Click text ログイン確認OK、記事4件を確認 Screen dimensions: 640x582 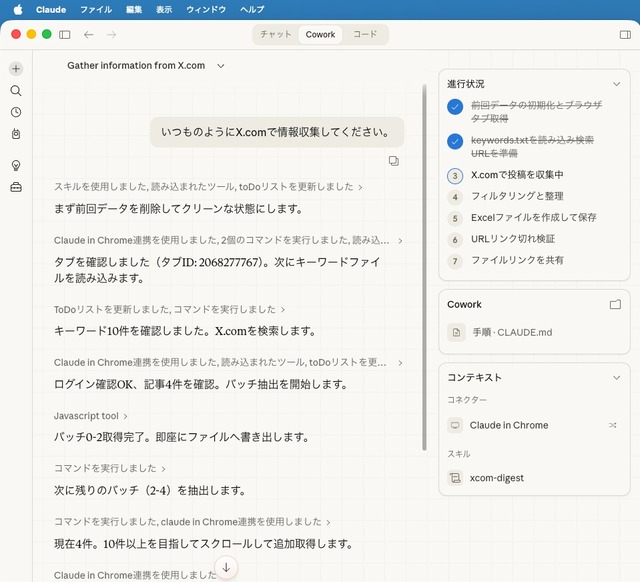point(138,384)
